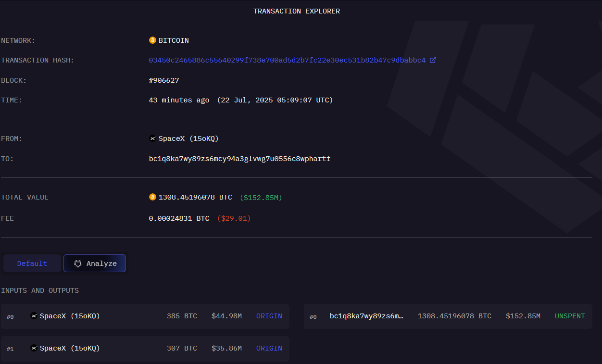Viewport: 602px width, 364px height.
Task: Click ORIGIN on the 385 BTC input
Action: pos(269,316)
